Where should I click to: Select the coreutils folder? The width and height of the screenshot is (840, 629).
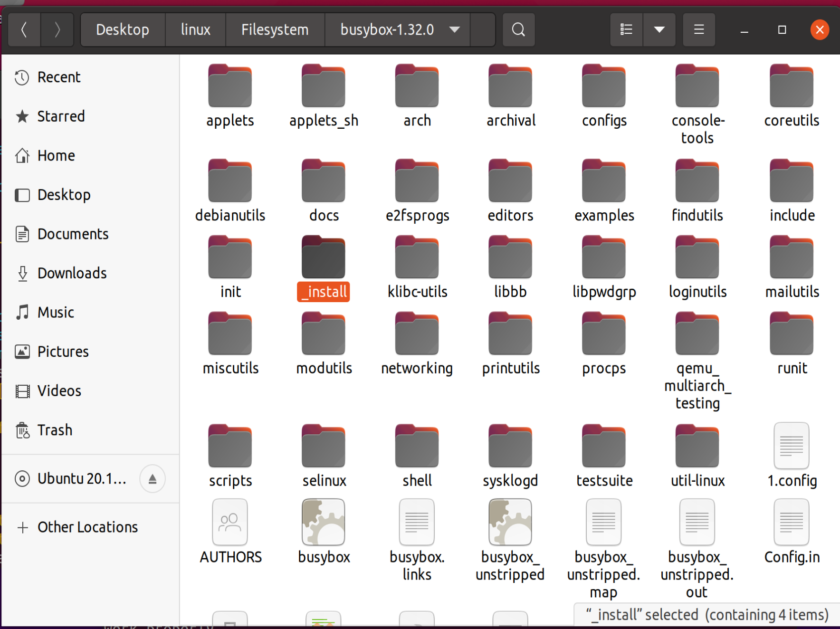[792, 95]
